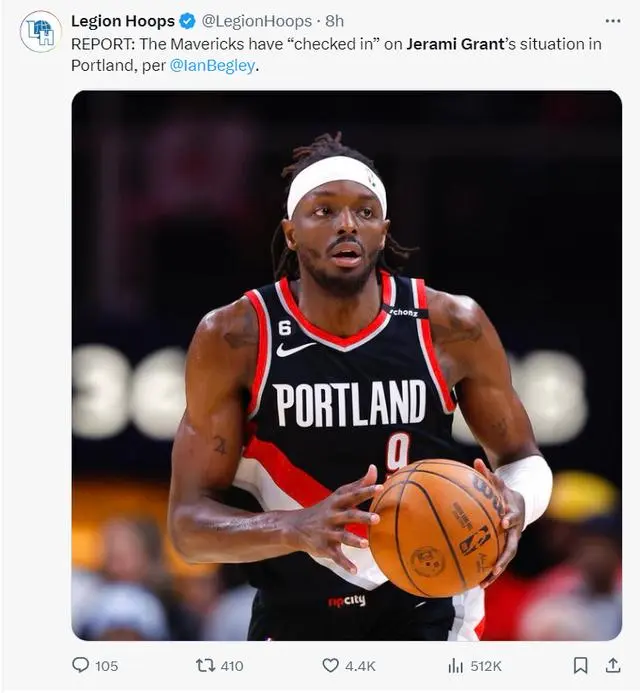Click the tweet body text starting REPORT
Screen dimensions: 640x693
click(x=336, y=55)
